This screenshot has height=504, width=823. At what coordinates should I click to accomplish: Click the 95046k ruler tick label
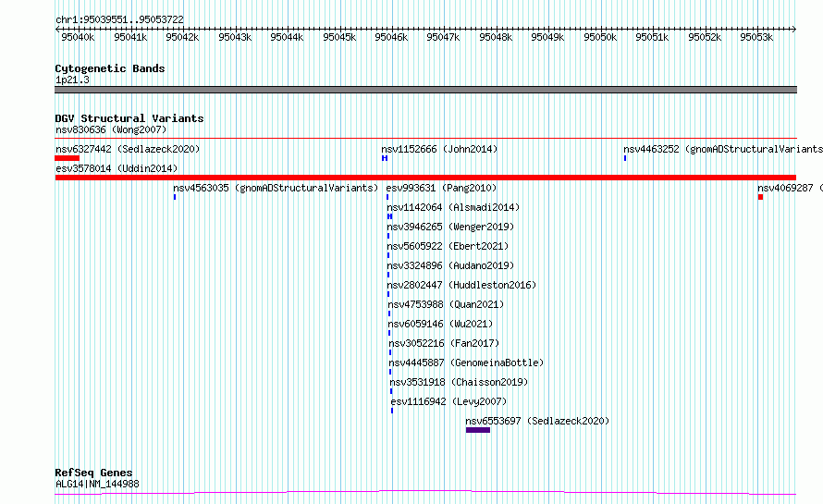point(391,37)
